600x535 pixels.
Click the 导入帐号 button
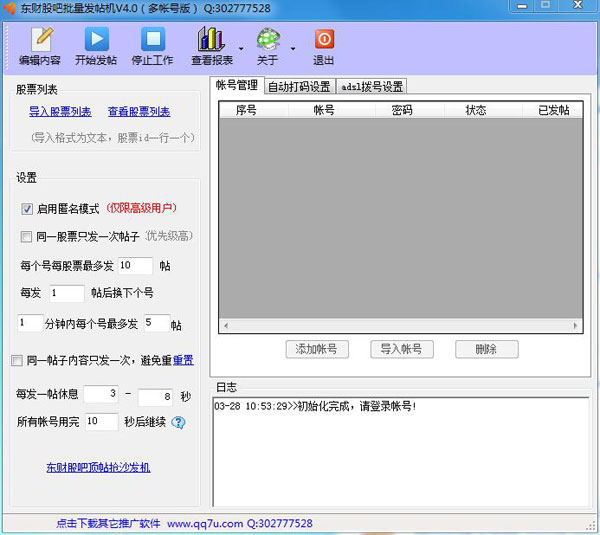(402, 349)
